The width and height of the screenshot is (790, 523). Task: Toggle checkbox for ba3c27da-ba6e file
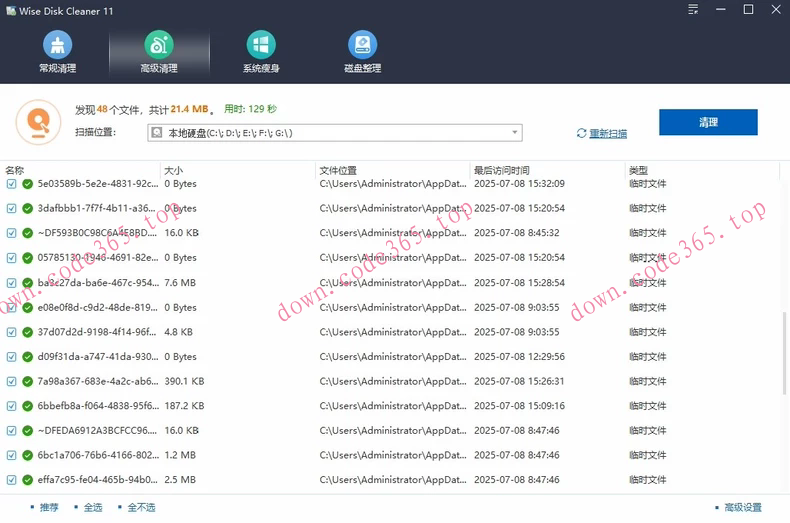tap(11, 283)
